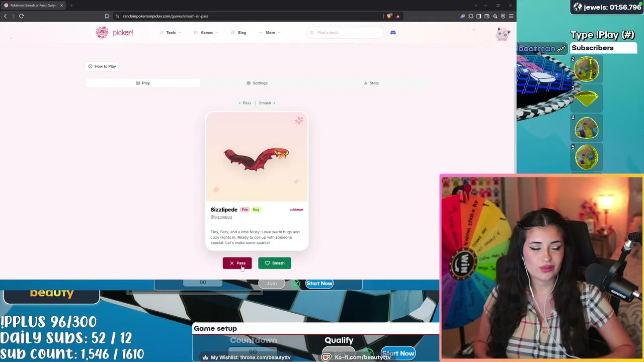This screenshot has width=644, height=362.
Task: Open the Discord link icon
Action: click(x=393, y=33)
